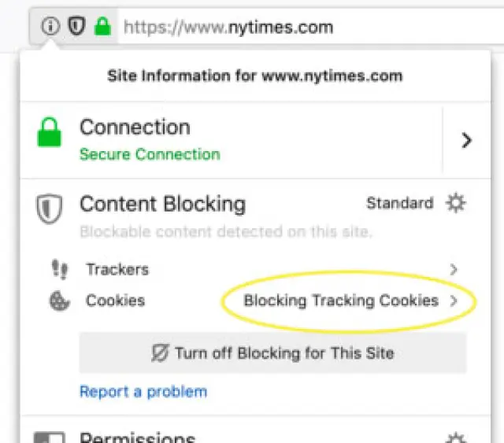Click the large green Connection padlock icon
The height and width of the screenshot is (443, 504).
[x=50, y=135]
